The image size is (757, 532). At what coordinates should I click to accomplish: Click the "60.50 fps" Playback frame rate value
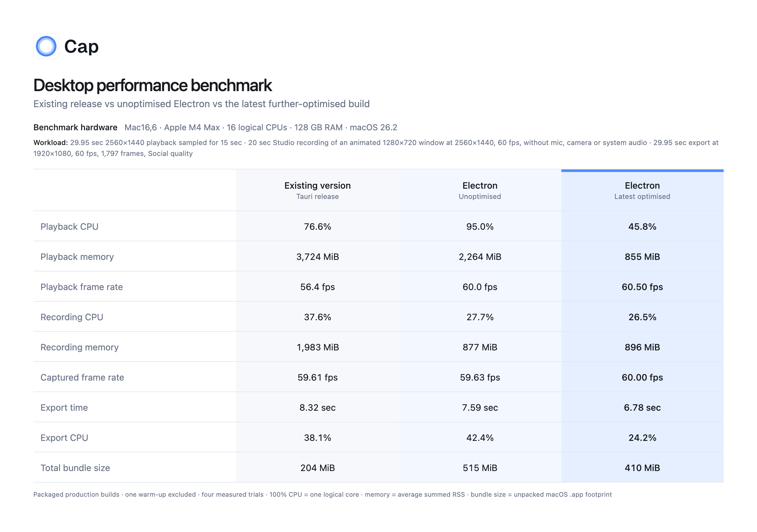642,287
